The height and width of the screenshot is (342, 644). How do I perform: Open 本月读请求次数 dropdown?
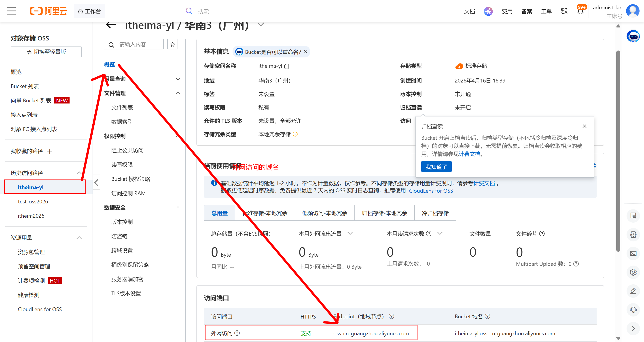[440, 234]
